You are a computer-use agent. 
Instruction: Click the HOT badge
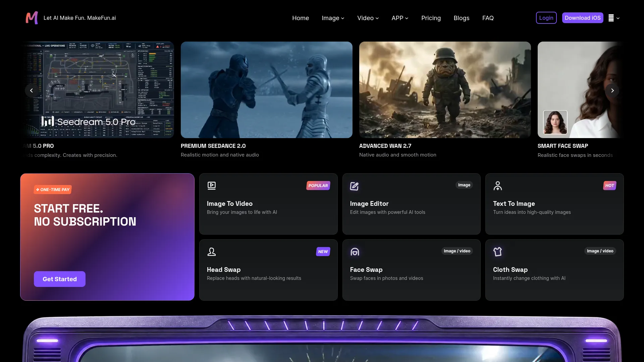pyautogui.click(x=610, y=186)
